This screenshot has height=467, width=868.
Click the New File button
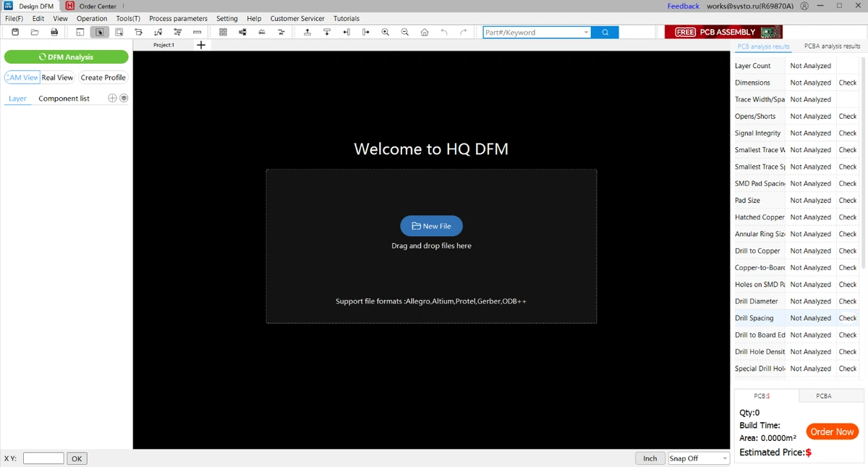(431, 225)
